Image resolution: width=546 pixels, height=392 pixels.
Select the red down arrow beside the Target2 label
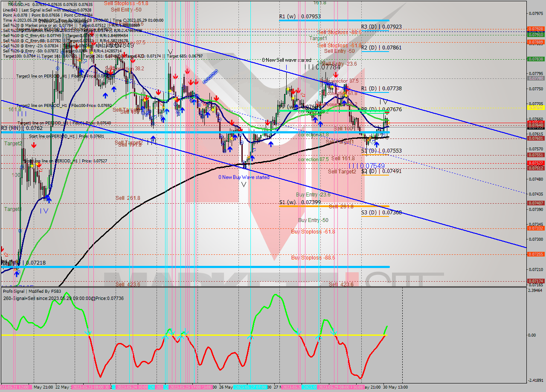click(x=33, y=145)
